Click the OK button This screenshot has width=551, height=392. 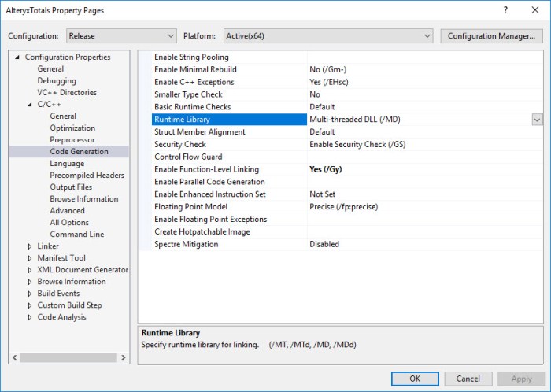(x=415, y=379)
